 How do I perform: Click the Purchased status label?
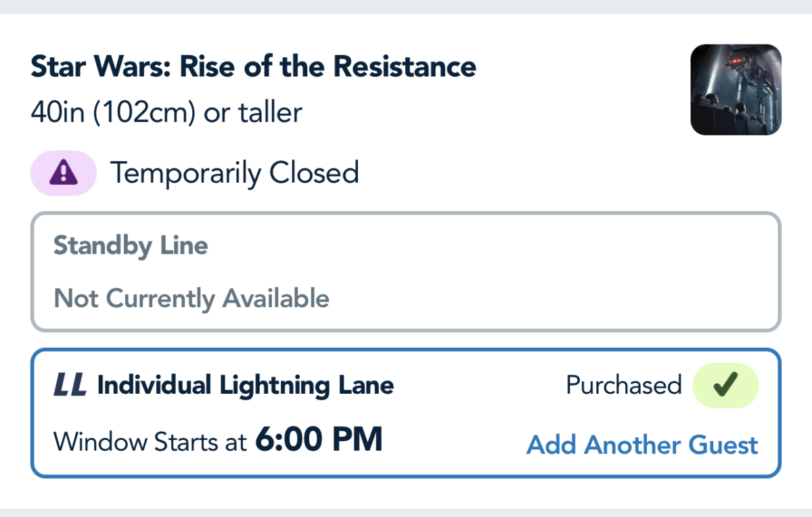click(x=623, y=386)
